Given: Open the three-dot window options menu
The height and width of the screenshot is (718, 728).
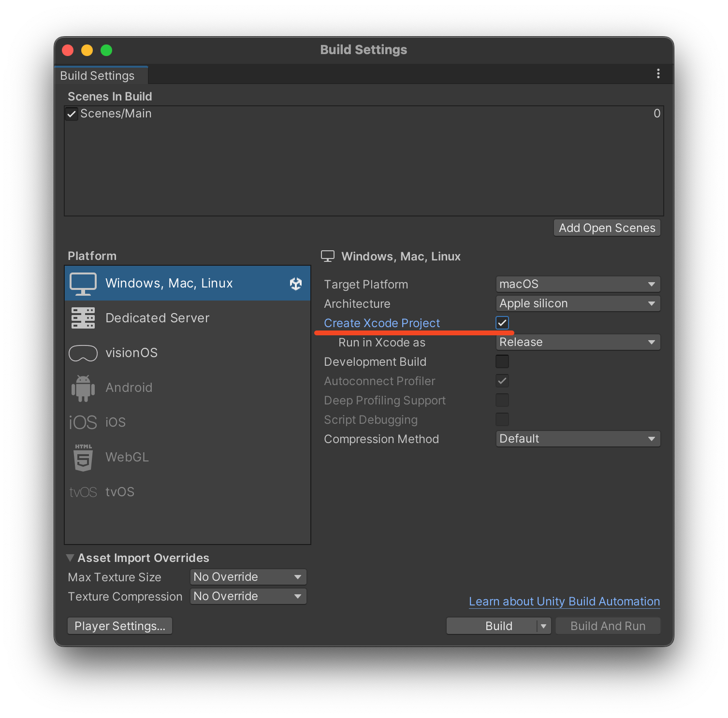Looking at the screenshot, I should click(658, 73).
